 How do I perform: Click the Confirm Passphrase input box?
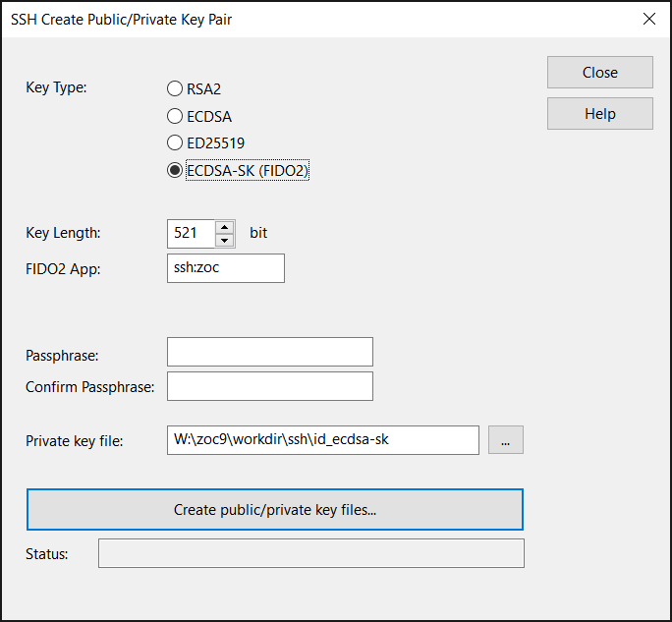point(269,386)
